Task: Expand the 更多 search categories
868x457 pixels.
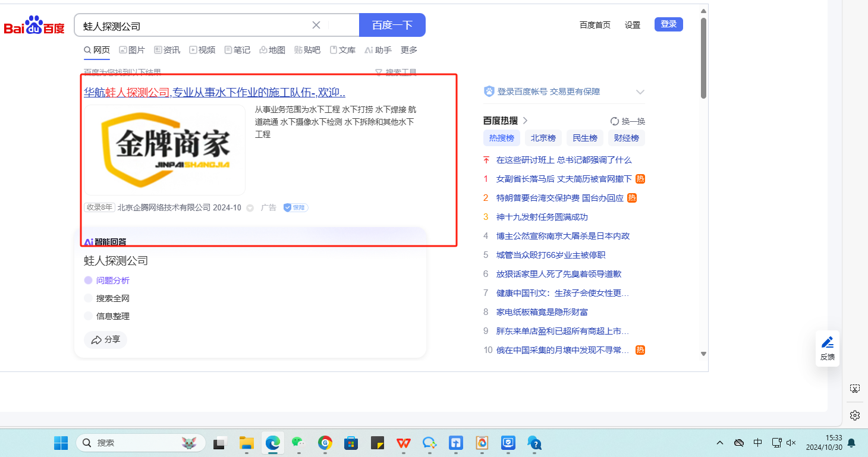Action: click(x=409, y=50)
